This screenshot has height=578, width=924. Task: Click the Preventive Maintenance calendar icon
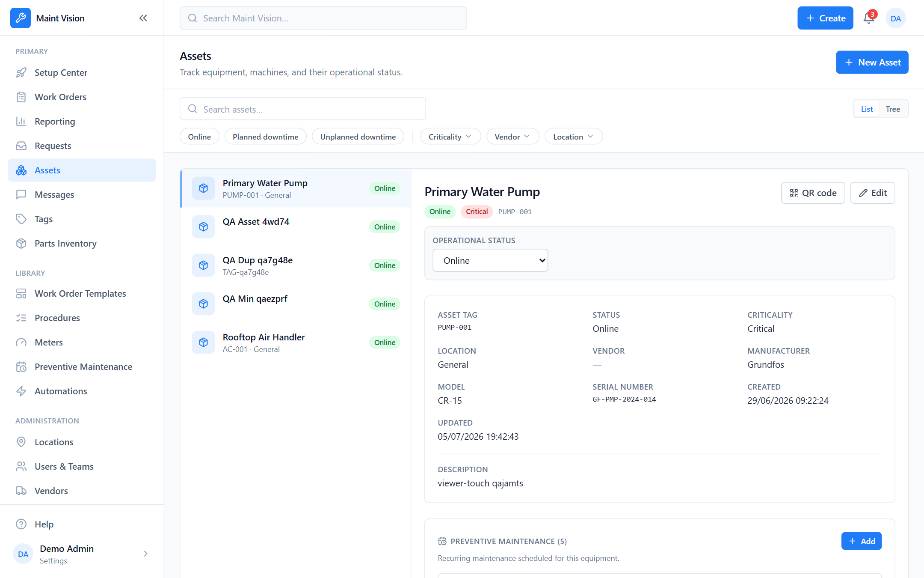(x=21, y=367)
